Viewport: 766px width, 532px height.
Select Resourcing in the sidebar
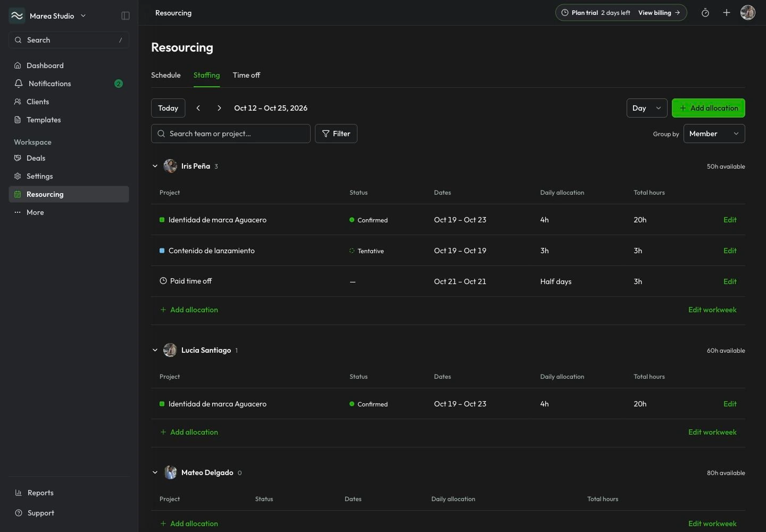pos(69,194)
